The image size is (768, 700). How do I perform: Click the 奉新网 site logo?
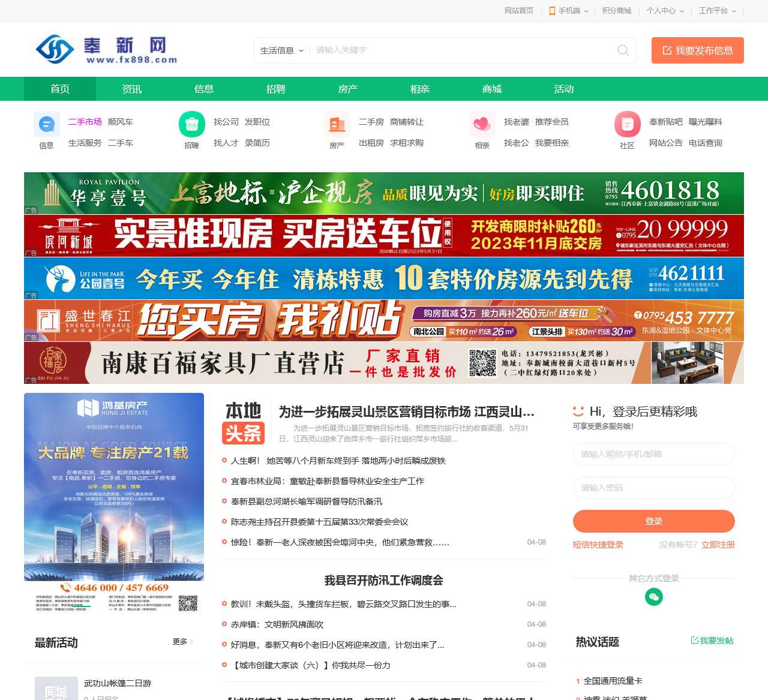[102, 50]
